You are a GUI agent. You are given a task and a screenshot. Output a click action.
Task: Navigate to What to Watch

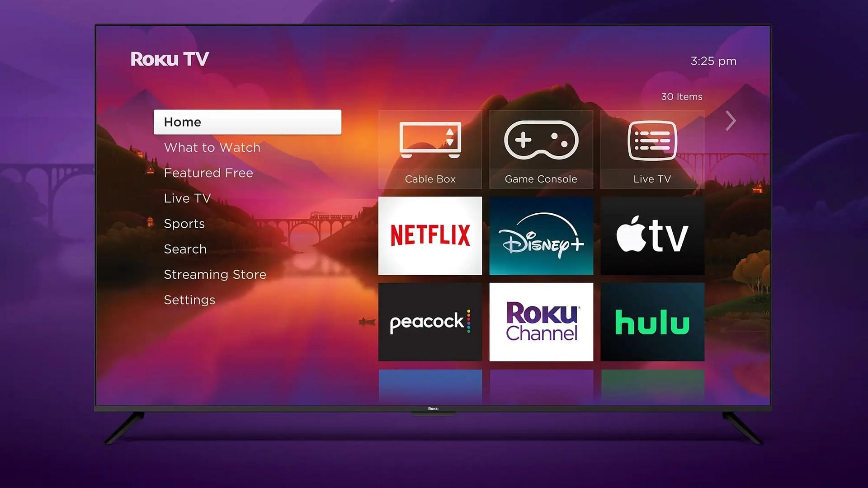pos(212,147)
